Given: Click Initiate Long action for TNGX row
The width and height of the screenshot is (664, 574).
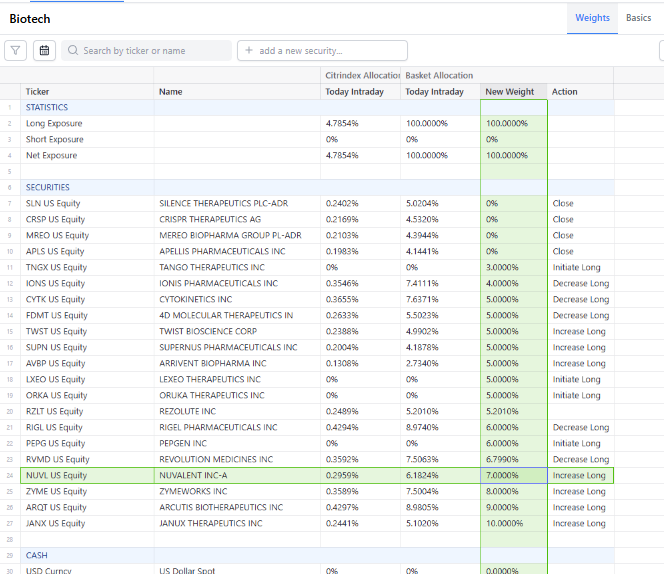Looking at the screenshot, I should tap(580, 268).
